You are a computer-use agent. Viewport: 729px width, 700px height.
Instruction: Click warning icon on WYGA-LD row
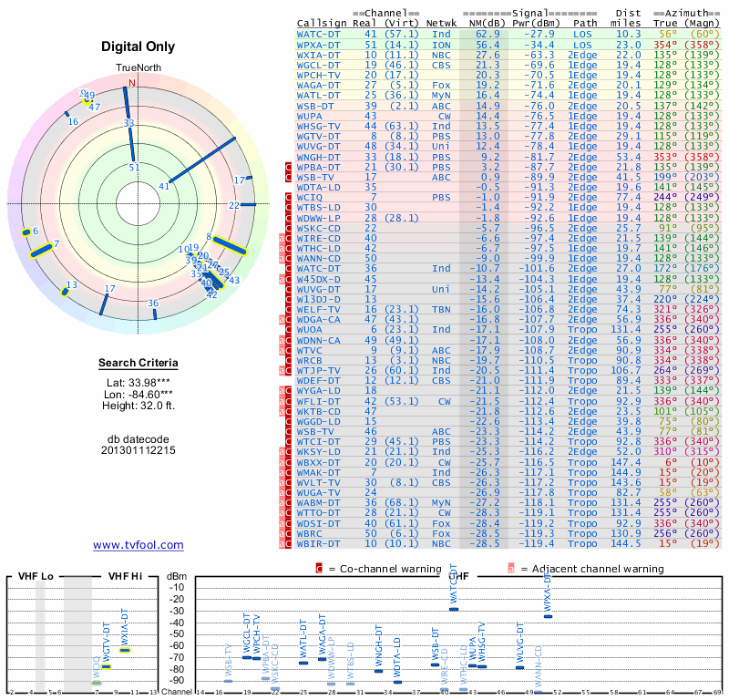[285, 391]
